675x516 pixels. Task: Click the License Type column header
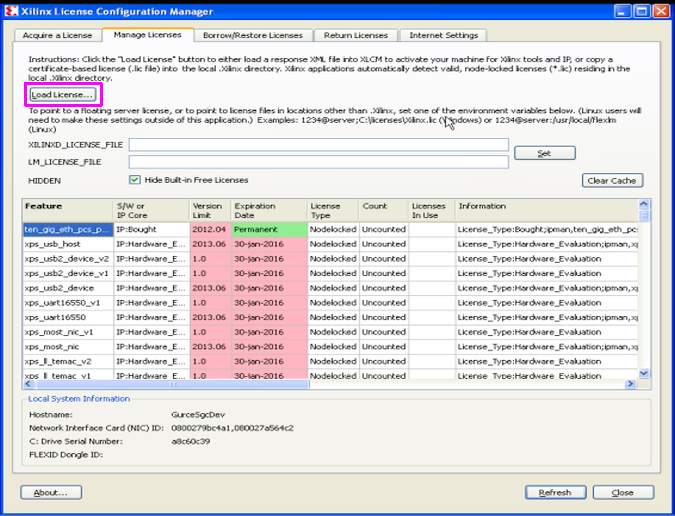333,210
